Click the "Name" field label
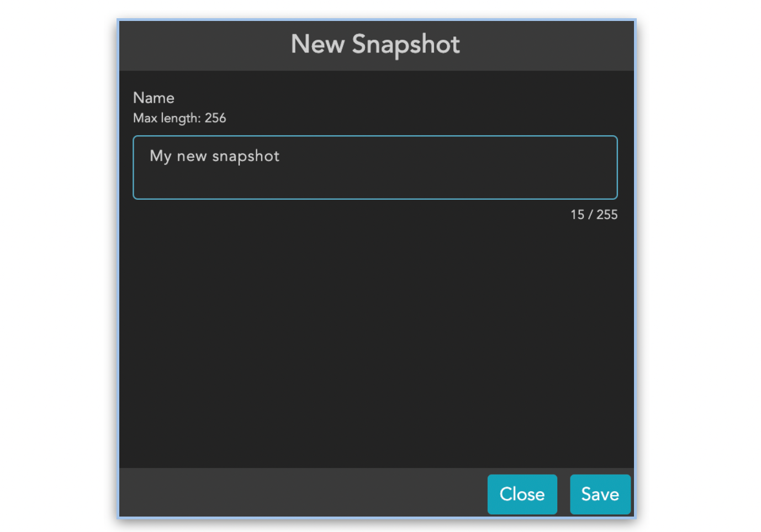 pyautogui.click(x=154, y=98)
